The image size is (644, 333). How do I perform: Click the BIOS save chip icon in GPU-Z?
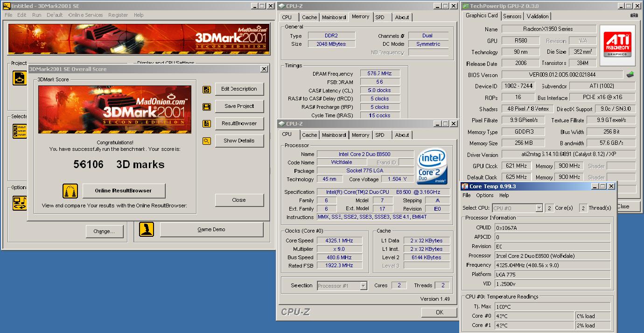pyautogui.click(x=630, y=74)
